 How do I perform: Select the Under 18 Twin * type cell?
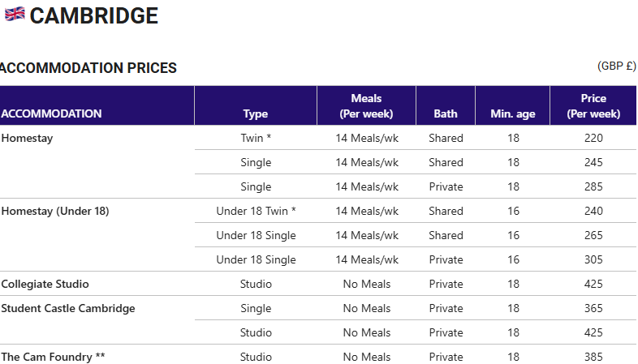coord(256,212)
